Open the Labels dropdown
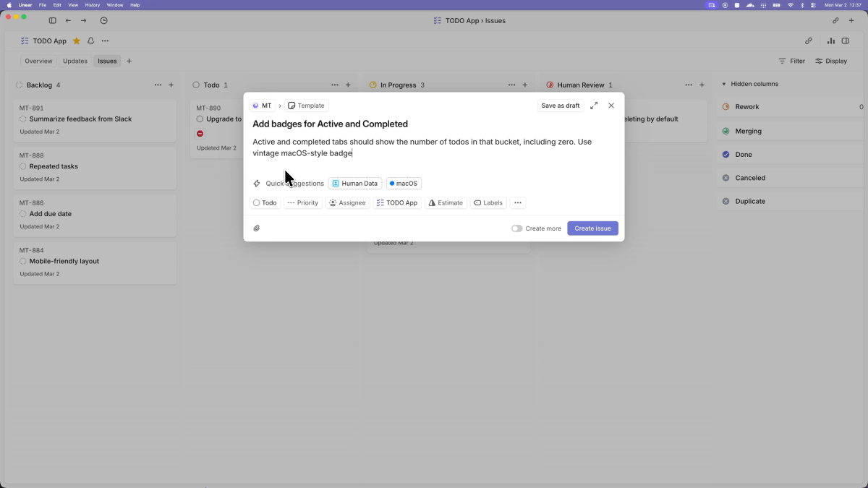Screen dimensions: 868x488 click(x=488, y=203)
